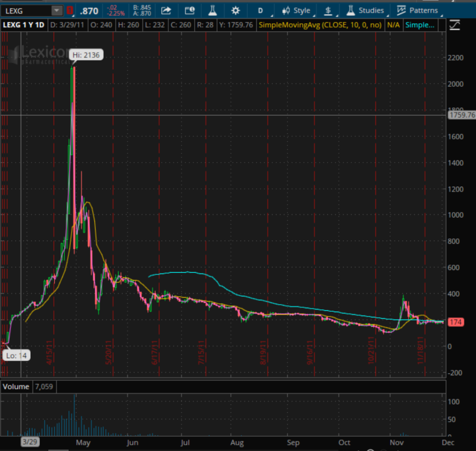Click the 2200 price axis label
This screenshot has width=476, height=451.
456,58
